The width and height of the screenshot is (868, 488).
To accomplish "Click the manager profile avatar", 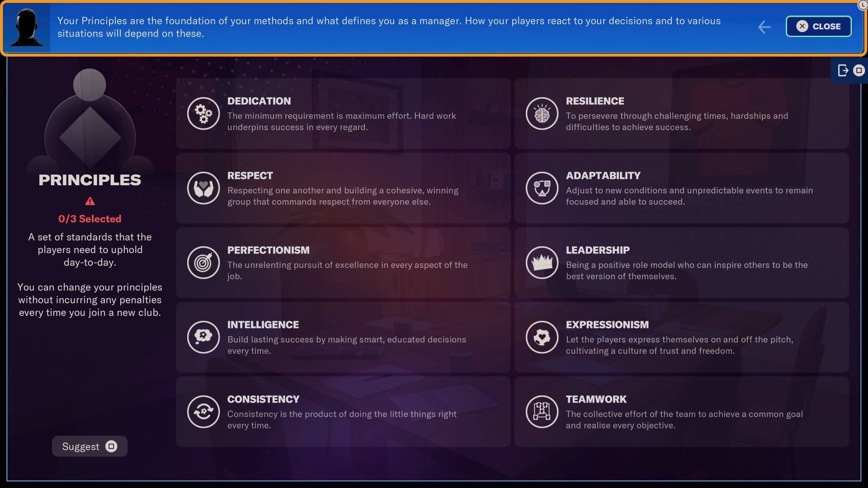I will coord(27,27).
